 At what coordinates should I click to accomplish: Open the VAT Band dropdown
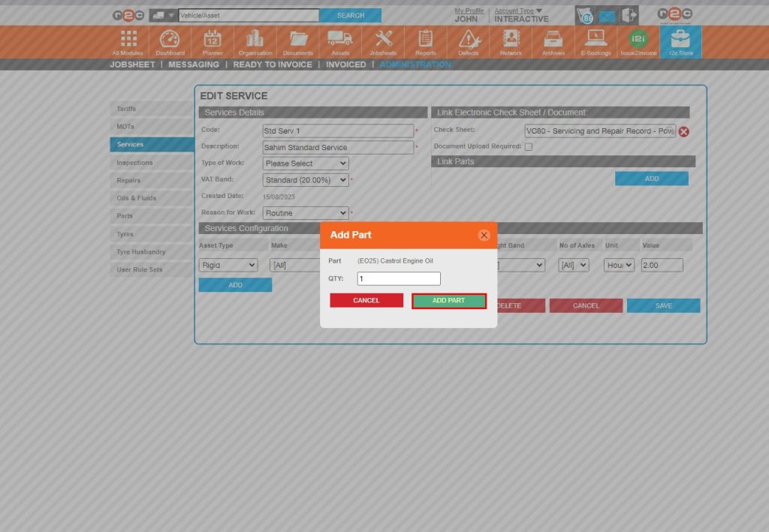click(306, 180)
